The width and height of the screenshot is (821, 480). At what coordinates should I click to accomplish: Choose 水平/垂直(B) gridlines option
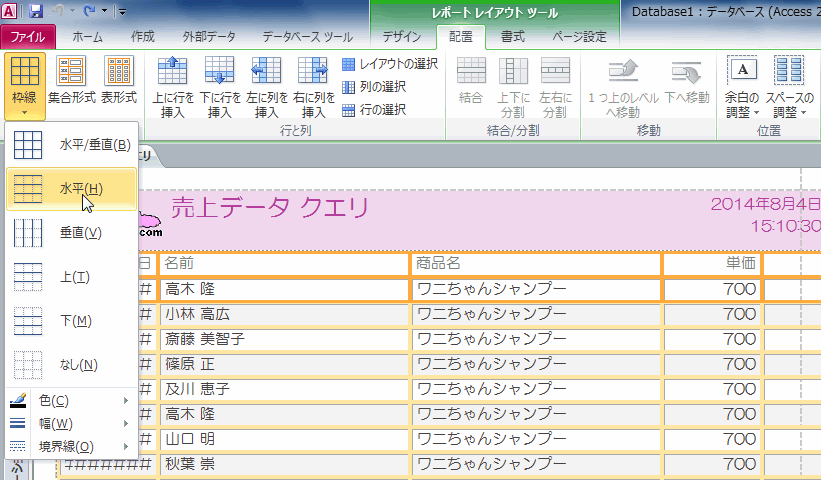coord(72,145)
